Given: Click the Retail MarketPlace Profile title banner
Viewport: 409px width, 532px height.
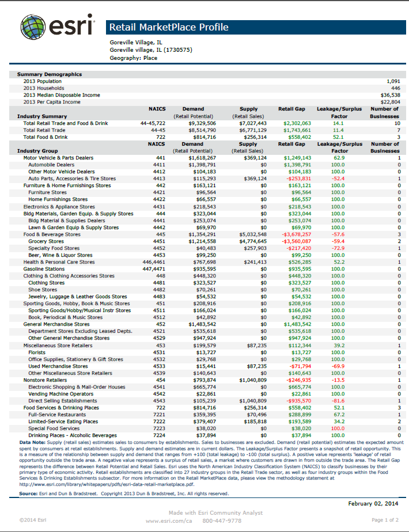Looking at the screenshot, I should point(256,27).
